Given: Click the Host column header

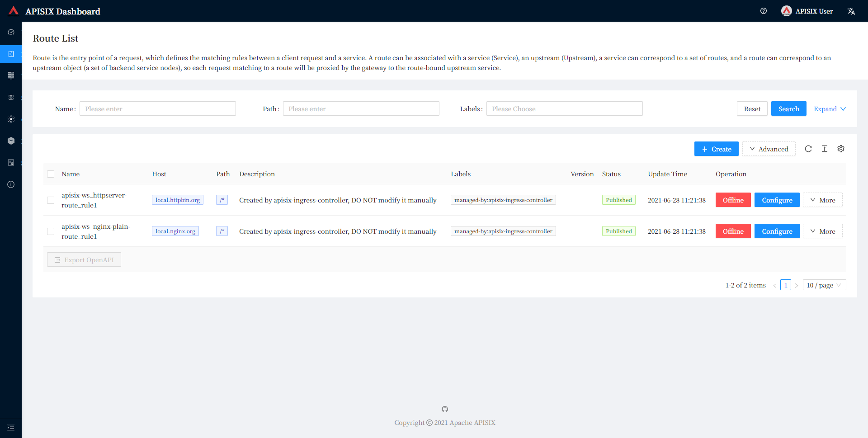Looking at the screenshot, I should tap(159, 174).
